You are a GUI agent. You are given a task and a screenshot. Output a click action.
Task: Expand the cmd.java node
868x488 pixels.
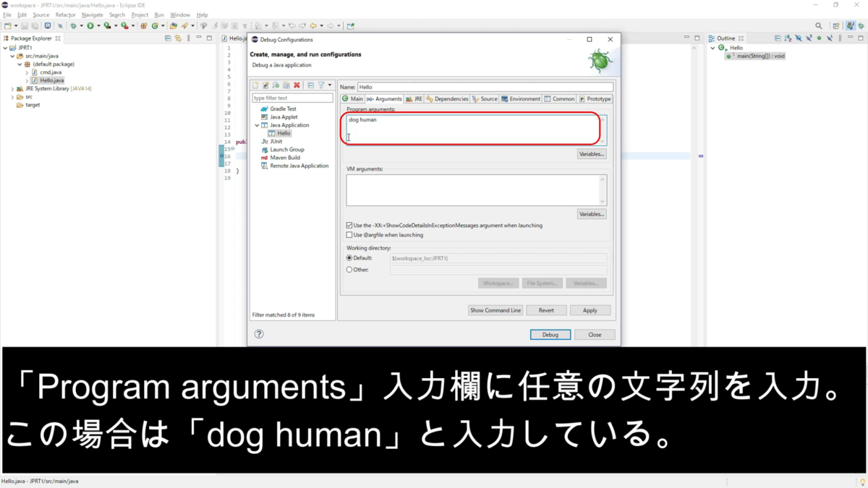27,72
